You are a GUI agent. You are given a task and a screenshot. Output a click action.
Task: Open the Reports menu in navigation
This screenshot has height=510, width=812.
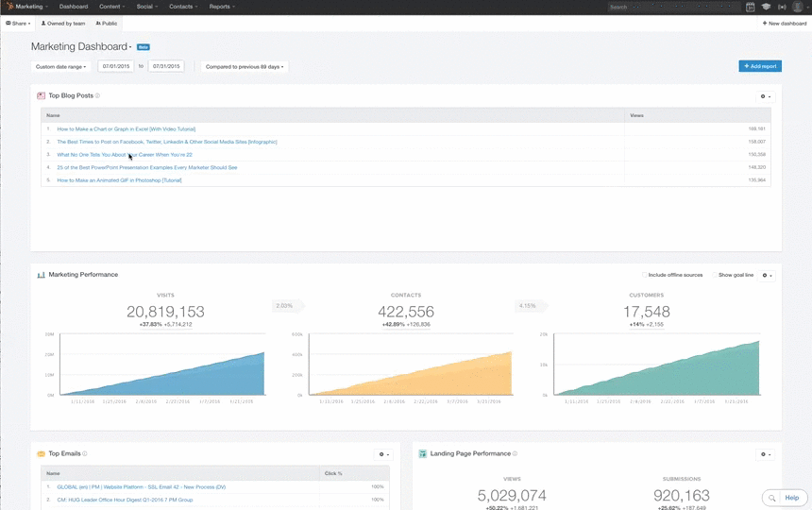click(222, 7)
